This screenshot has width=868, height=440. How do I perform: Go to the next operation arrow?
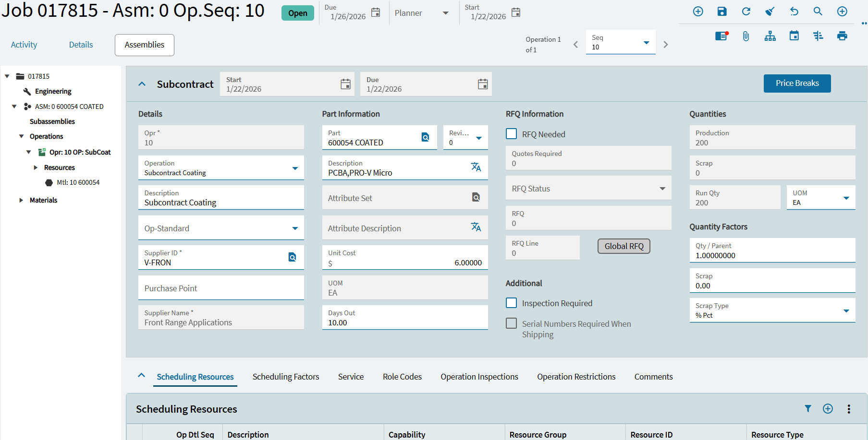point(666,45)
